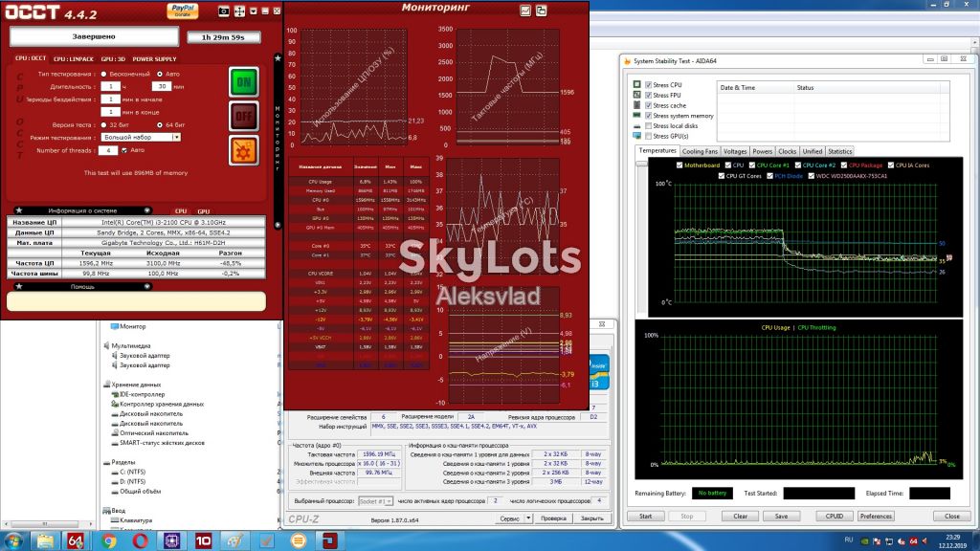Viewport: 980px width, 551px height.
Task: Open the OCCT title bar dropdown arrow
Action: click(253, 11)
